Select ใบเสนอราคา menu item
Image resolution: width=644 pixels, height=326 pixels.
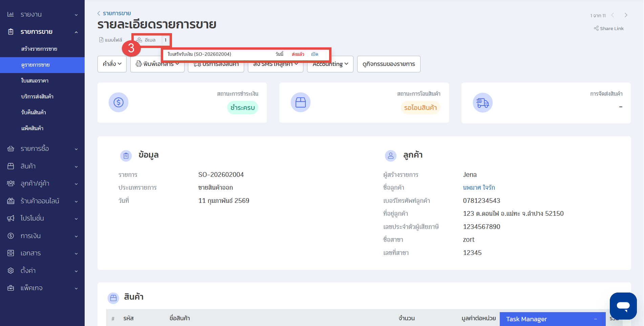[x=35, y=80]
